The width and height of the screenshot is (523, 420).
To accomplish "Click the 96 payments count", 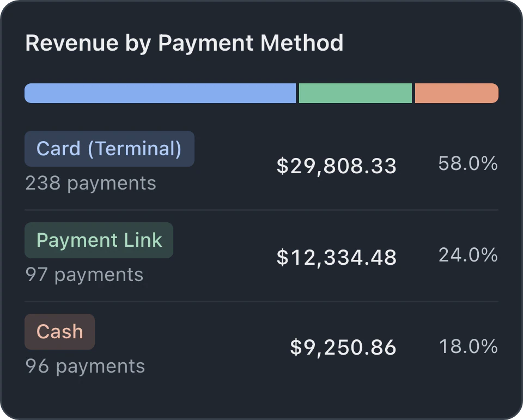I will tap(85, 366).
